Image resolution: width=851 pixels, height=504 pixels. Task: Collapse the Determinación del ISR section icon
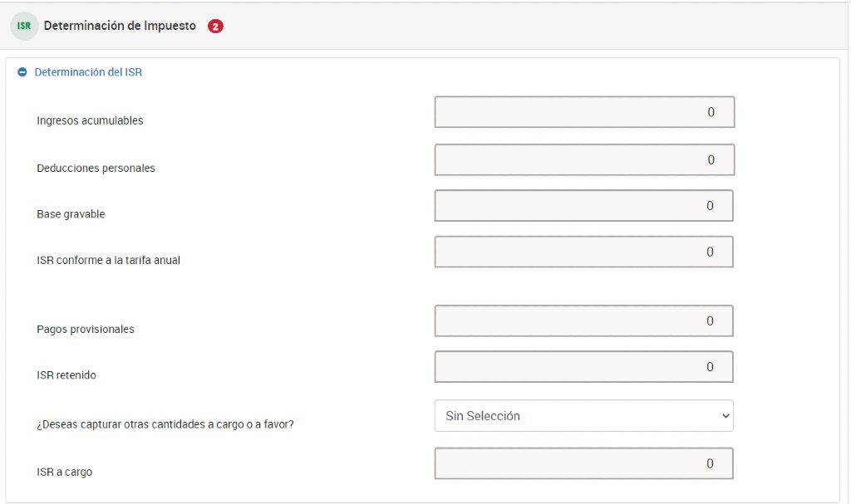[x=22, y=72]
